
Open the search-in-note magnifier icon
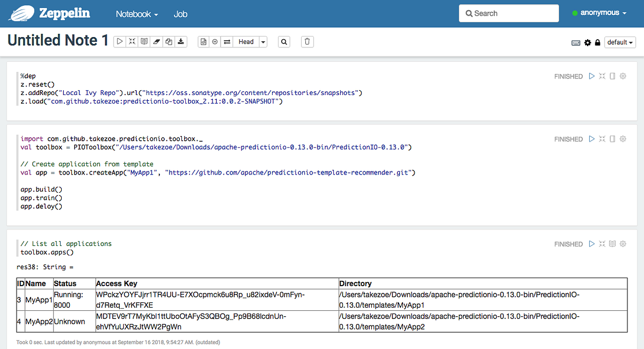point(284,41)
